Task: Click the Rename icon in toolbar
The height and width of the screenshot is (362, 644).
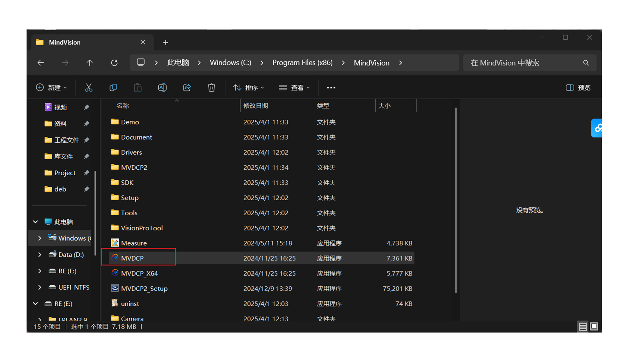Action: pos(162,87)
